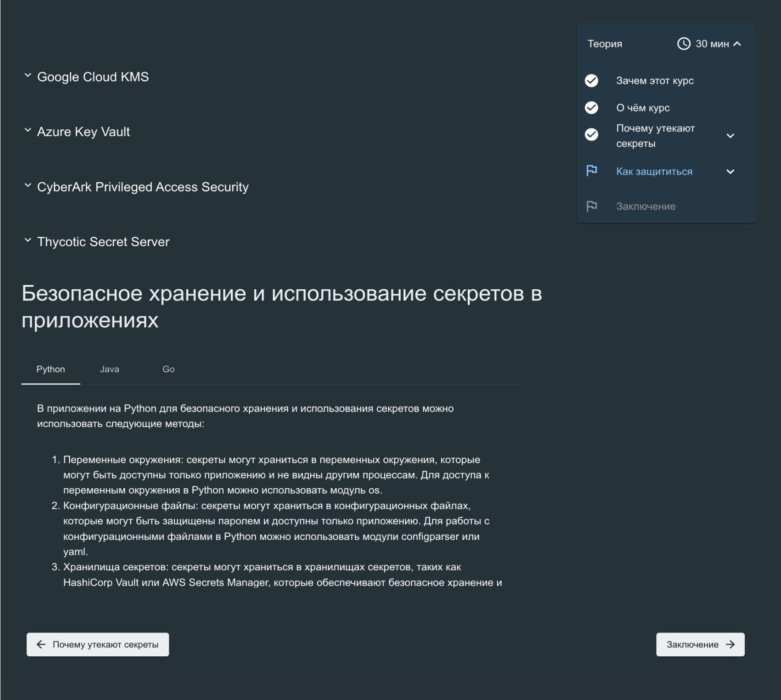This screenshot has width=781, height=700.
Task: Select the Python tab
Action: pyautogui.click(x=51, y=369)
